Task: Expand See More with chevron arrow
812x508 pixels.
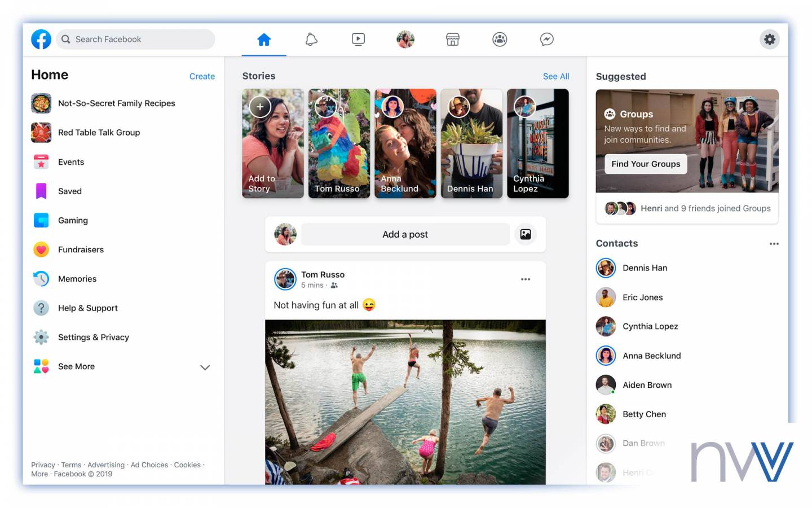Action: click(x=205, y=367)
